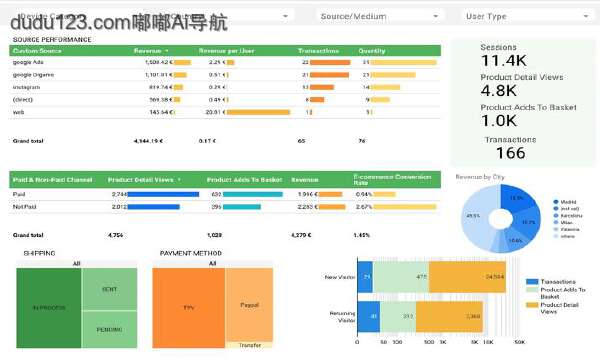Sort by Revenue per User header
Image resolution: width=600 pixels, height=360 pixels.
coord(226,51)
